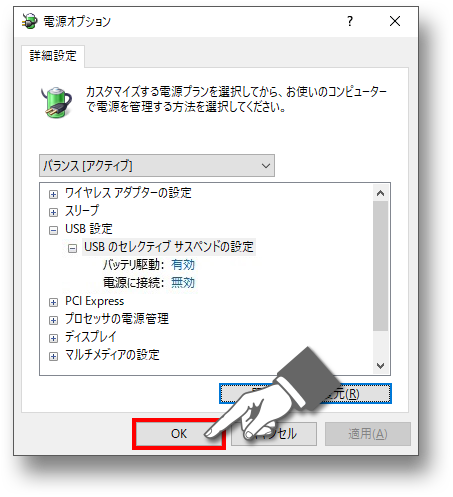
Task: Click the scroll down arrow in settings list
Action: coord(380,366)
